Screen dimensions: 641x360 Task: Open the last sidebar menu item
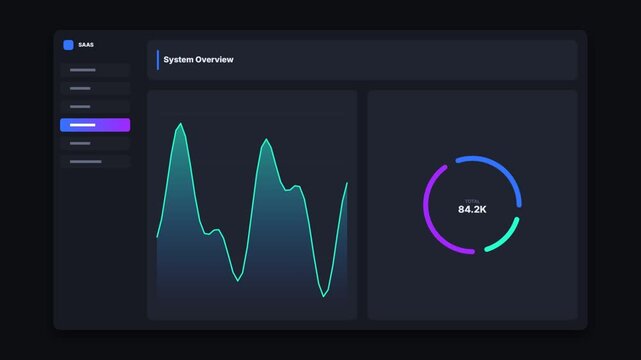[95, 162]
